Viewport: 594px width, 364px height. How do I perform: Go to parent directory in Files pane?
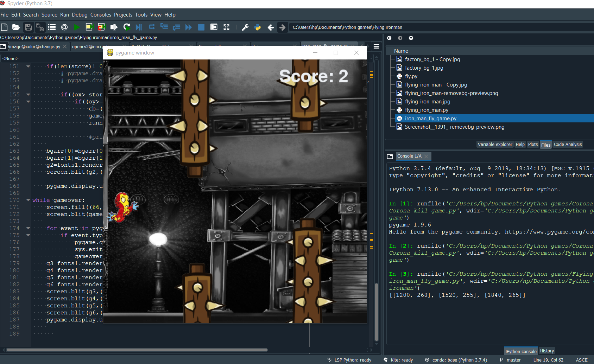[411, 38]
